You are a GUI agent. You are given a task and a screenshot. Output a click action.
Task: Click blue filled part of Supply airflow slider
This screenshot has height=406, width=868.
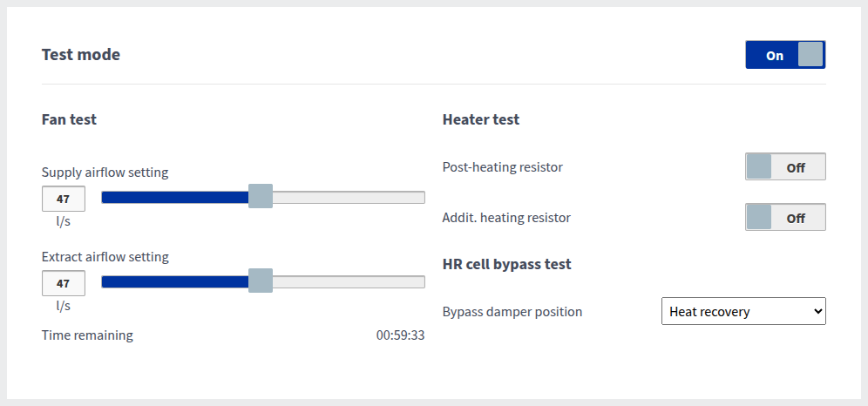174,197
